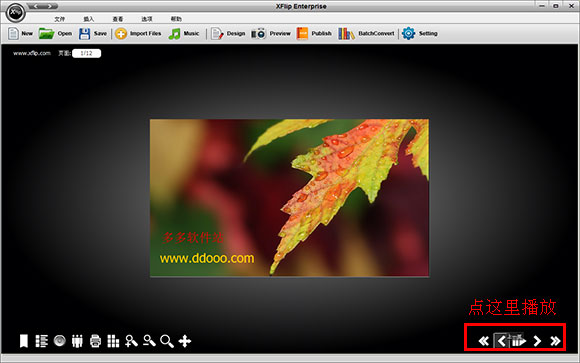Save the project using floppy disk icon
Viewport: 580px width, 363px height.
click(84, 34)
